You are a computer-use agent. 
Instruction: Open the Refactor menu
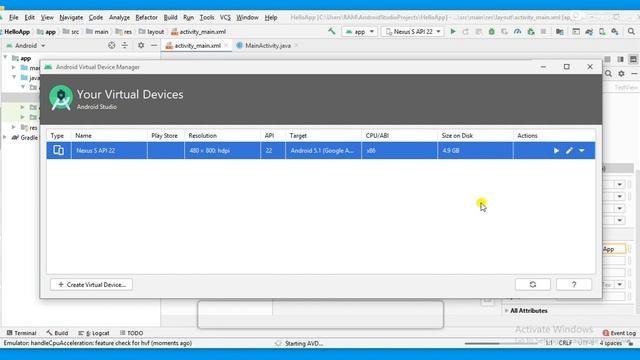[147, 17]
